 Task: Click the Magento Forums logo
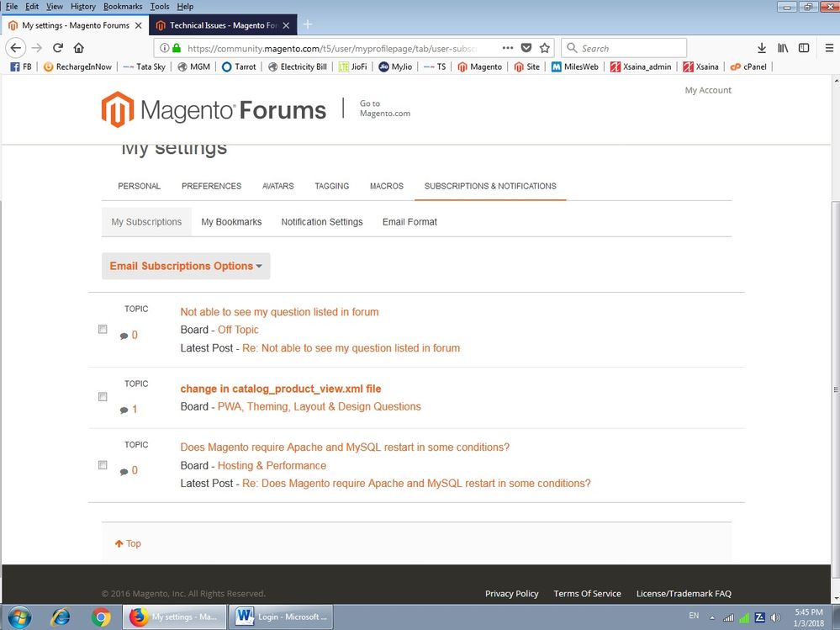tap(214, 109)
